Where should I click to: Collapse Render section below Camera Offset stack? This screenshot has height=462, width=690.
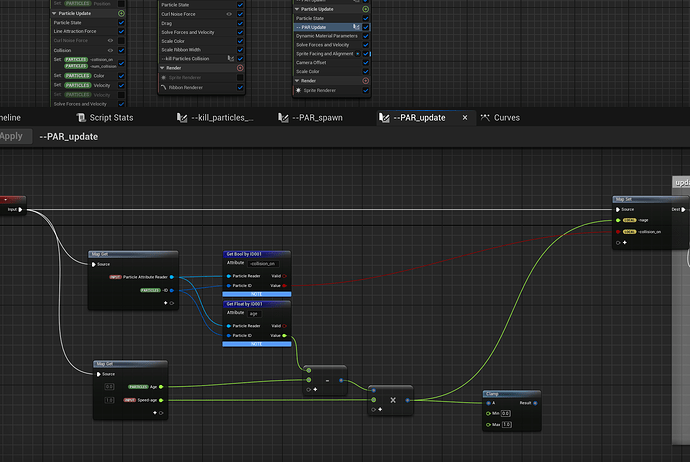pyautogui.click(x=297, y=81)
